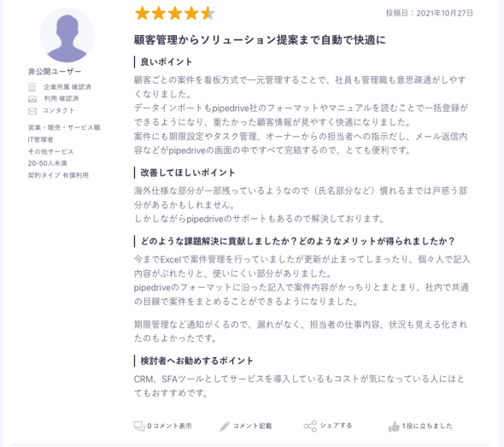Click the pencil icon for writing comment
504x447 pixels.
(225, 426)
